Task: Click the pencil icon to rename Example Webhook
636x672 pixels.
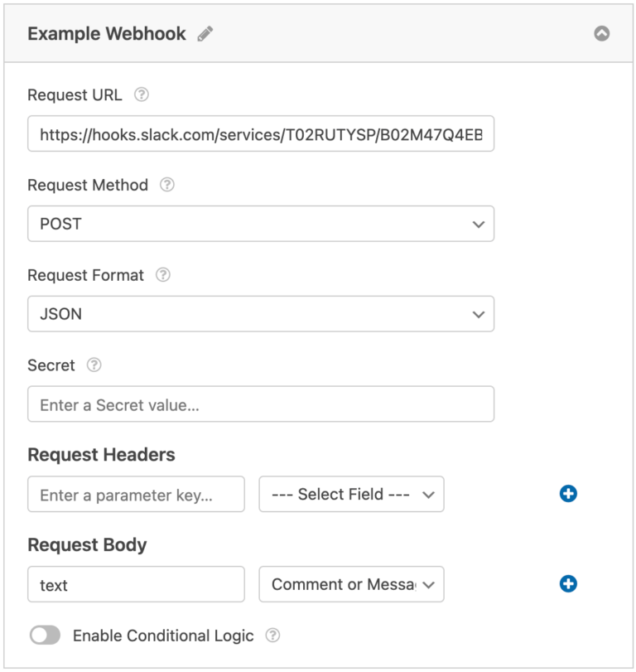Action: click(x=205, y=33)
